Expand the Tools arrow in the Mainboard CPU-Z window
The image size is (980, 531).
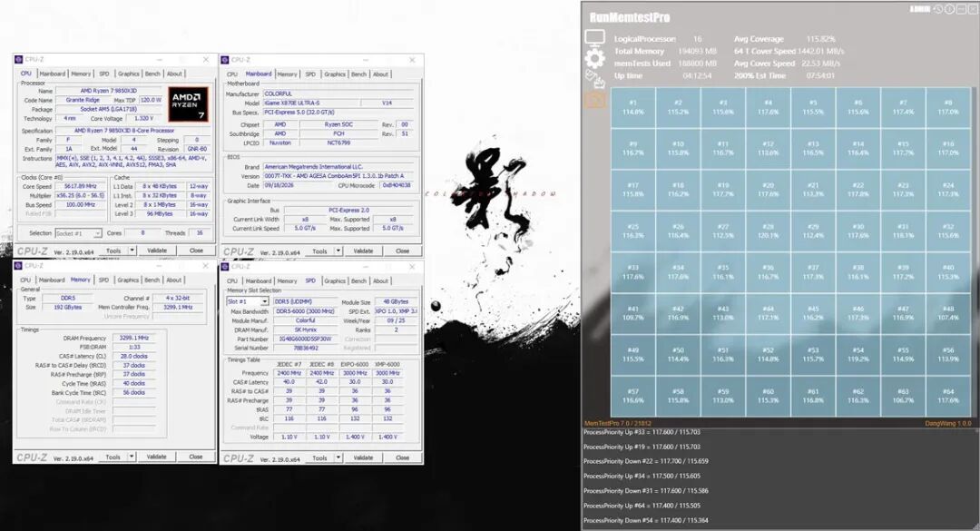(x=338, y=251)
